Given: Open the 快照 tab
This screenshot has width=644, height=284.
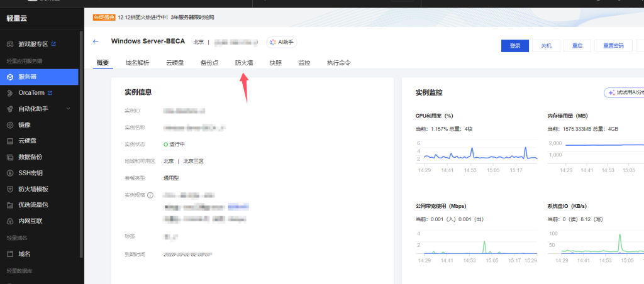Looking at the screenshot, I should pos(275,63).
